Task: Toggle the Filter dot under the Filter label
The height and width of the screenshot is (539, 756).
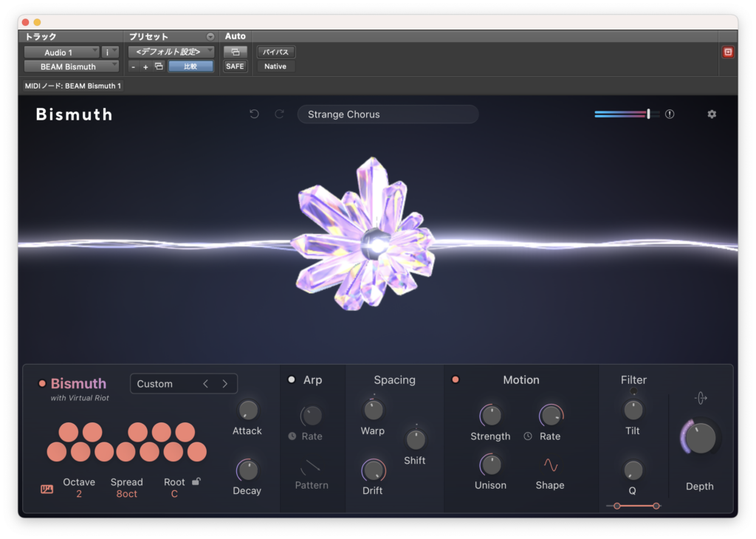Action: (633, 391)
